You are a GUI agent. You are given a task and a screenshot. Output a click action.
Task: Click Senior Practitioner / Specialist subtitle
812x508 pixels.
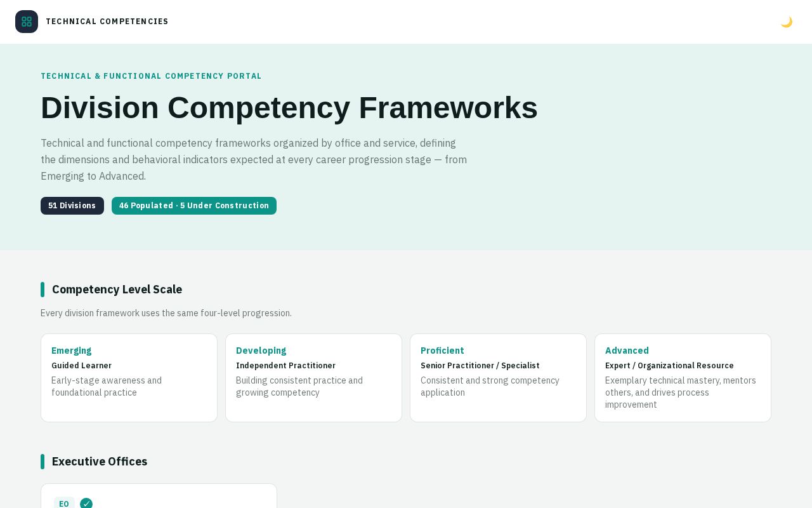(x=480, y=366)
